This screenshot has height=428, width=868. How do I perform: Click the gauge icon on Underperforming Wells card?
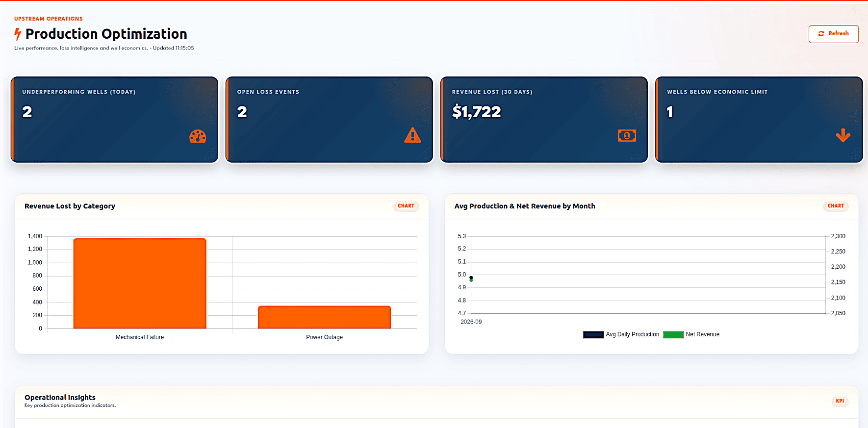click(x=198, y=136)
